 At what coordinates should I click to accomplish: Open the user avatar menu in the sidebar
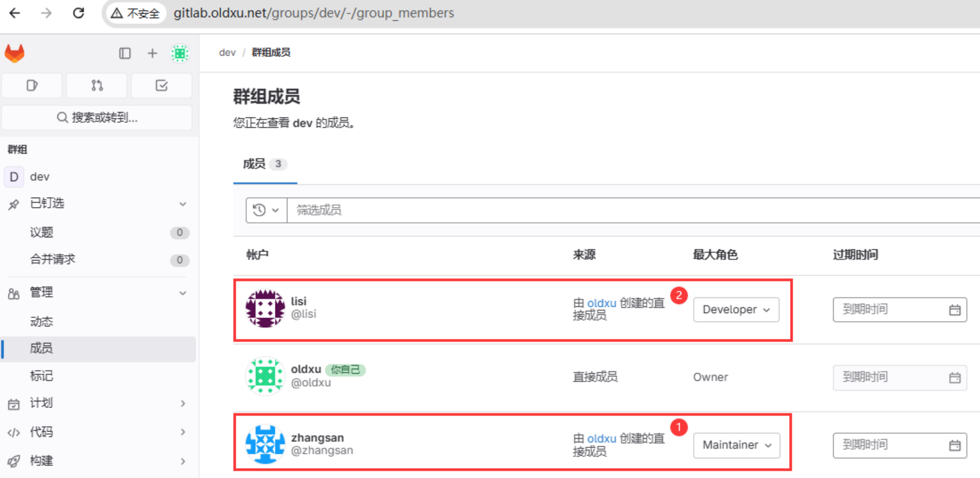pos(180,53)
